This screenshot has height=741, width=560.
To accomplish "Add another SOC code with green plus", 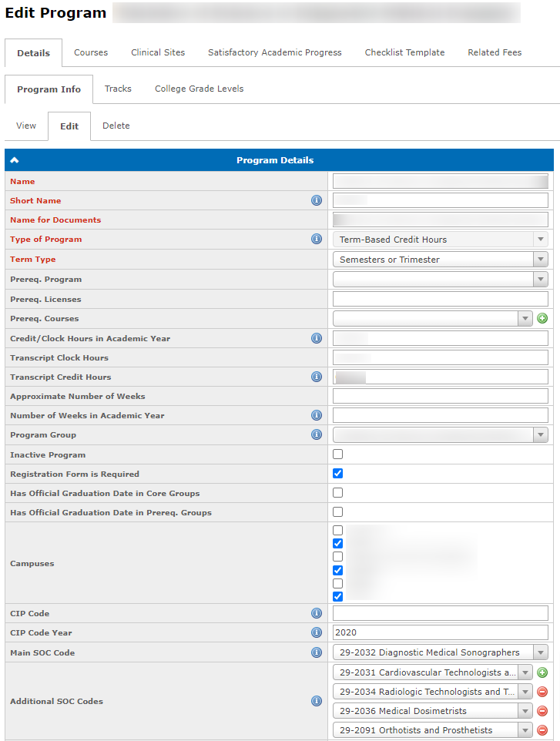I will 542,672.
